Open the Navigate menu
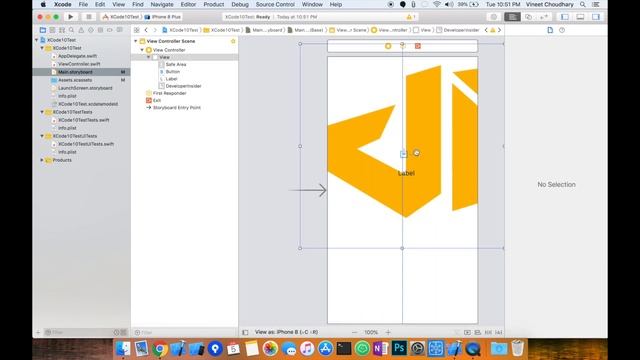The image size is (640, 360). (162, 4)
